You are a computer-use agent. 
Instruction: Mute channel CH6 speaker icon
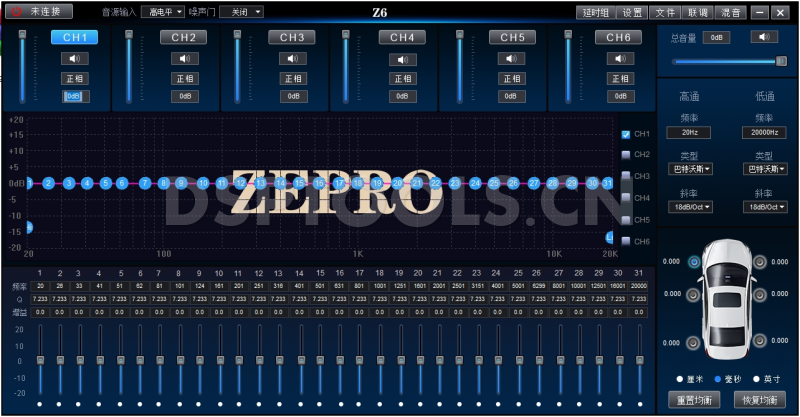(620, 59)
